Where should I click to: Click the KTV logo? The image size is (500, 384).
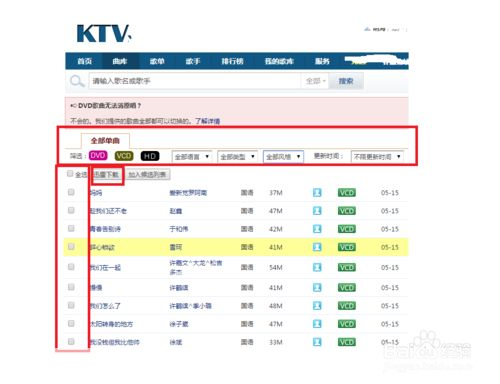[x=104, y=33]
